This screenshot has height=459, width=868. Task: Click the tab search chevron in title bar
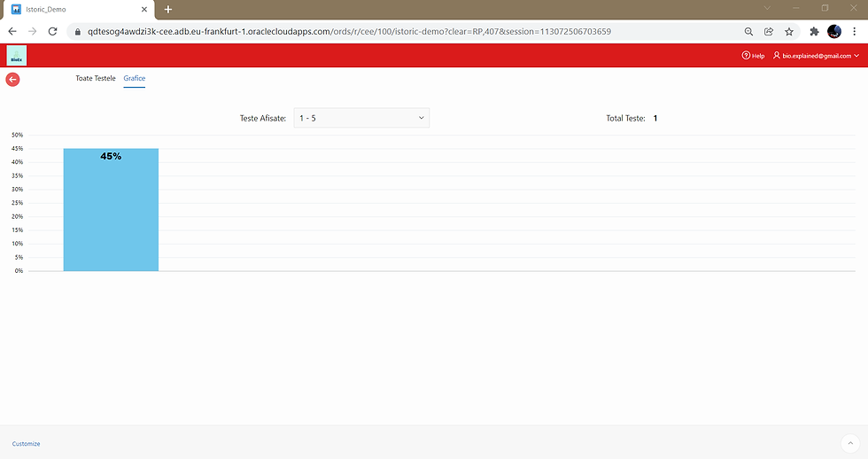pyautogui.click(x=767, y=8)
